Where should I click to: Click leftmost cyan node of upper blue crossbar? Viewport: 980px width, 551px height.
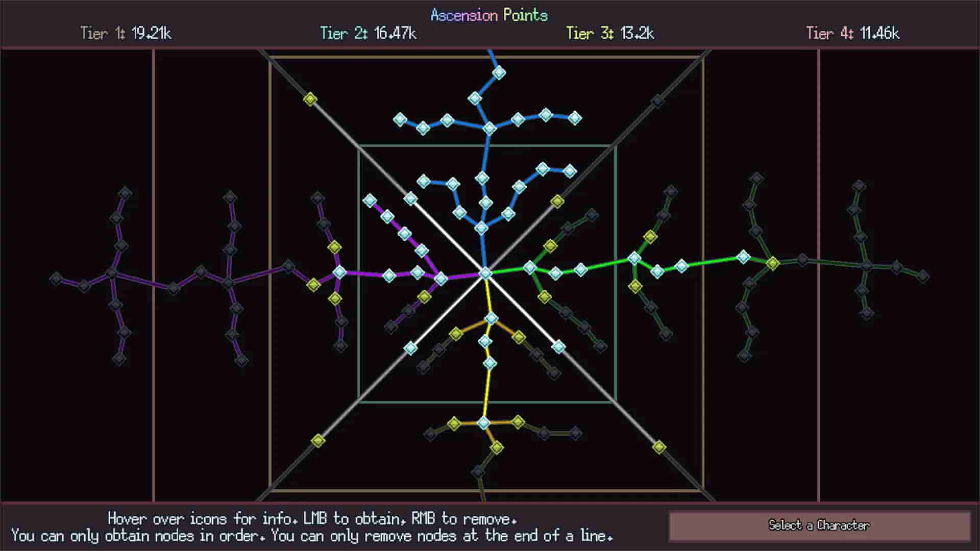[x=400, y=120]
